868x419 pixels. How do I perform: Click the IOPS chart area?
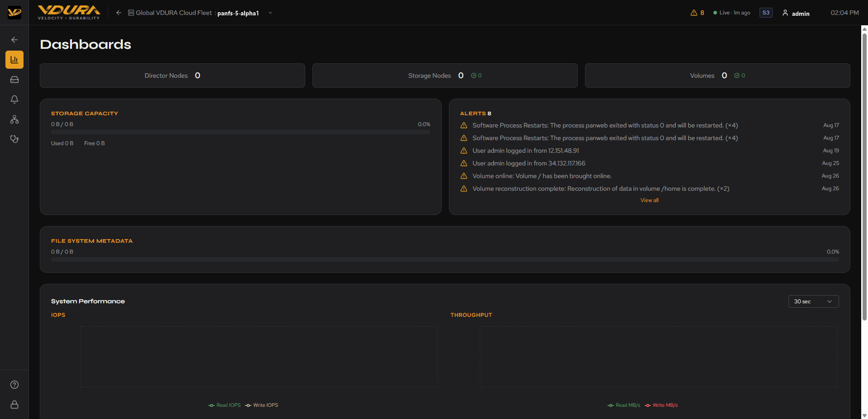point(259,357)
